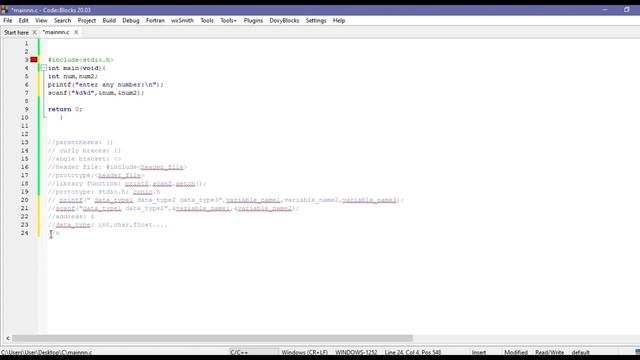The height and width of the screenshot is (360, 640).
Task: Close the Start here tab
Action: [34, 32]
